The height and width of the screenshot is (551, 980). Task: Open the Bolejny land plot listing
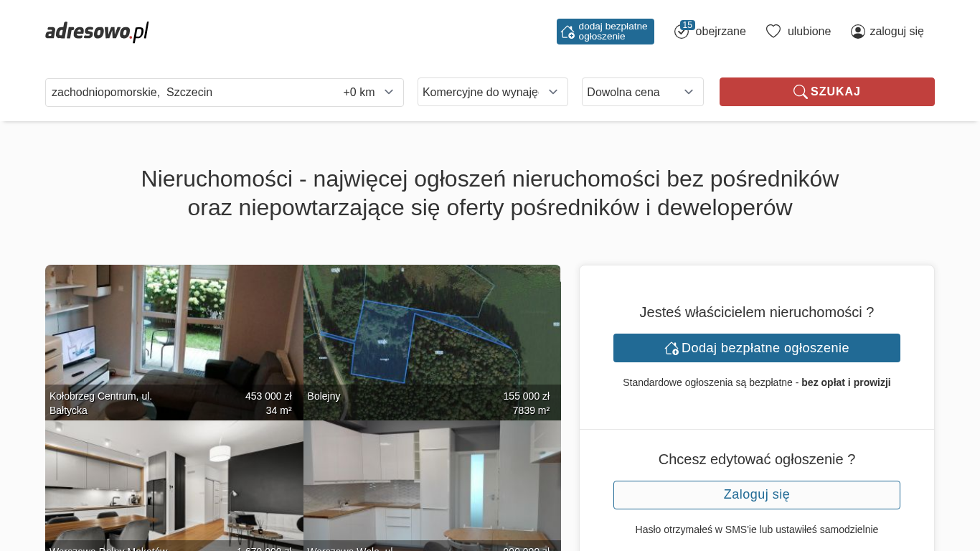(432, 330)
